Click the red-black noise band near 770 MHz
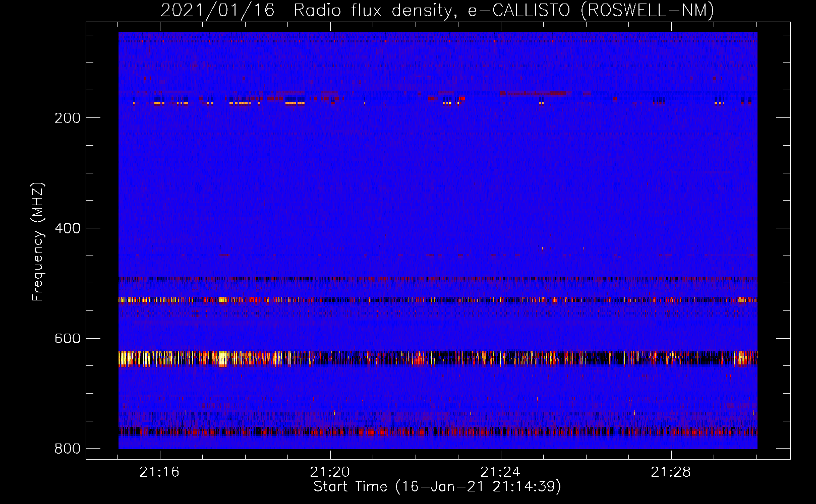This screenshot has width=816, height=504. (438, 431)
